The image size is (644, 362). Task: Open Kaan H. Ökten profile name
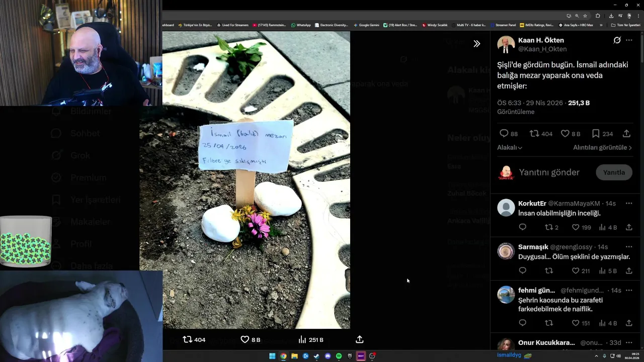click(541, 40)
